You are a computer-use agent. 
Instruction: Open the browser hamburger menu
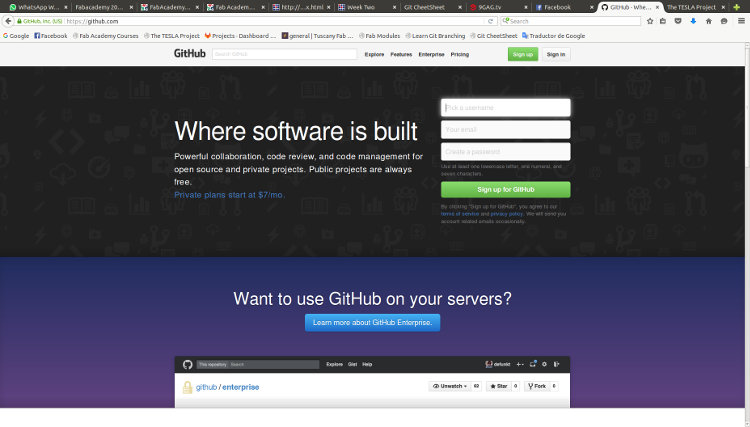(x=741, y=21)
